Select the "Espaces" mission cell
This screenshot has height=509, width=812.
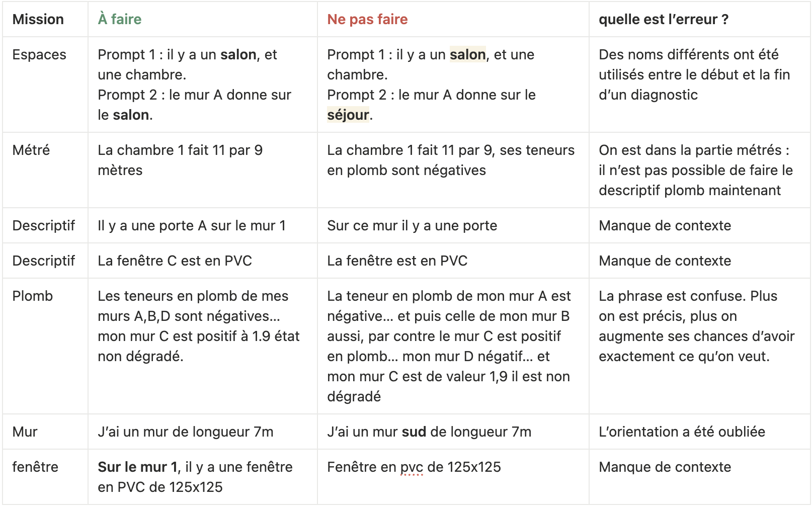coord(39,55)
